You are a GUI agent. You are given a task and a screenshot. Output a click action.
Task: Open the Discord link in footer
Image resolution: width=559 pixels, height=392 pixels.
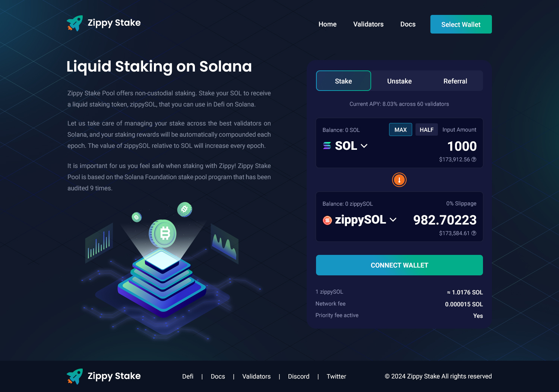[x=299, y=376]
